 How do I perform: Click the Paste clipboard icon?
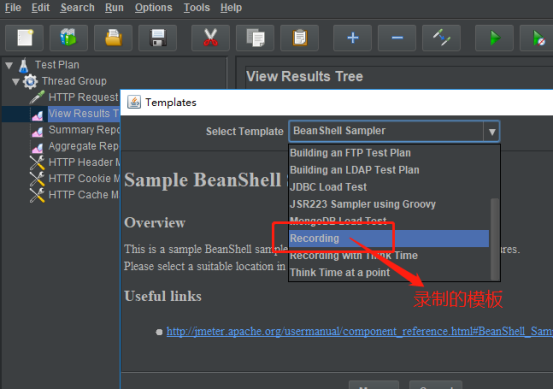tap(300, 38)
